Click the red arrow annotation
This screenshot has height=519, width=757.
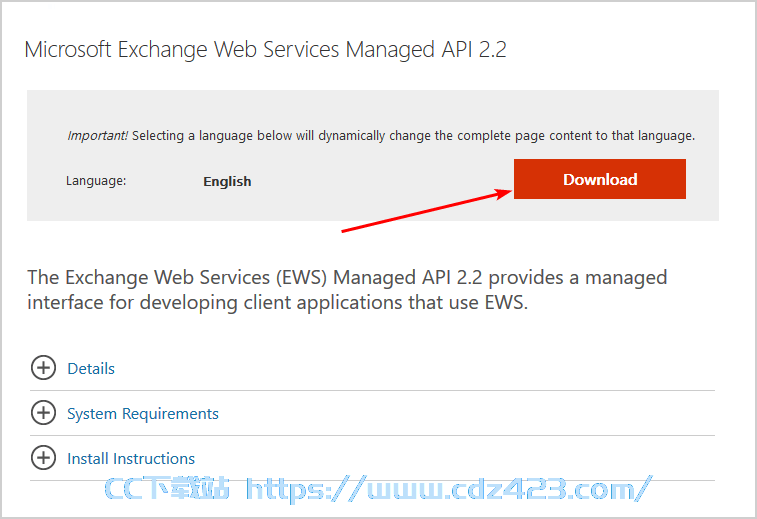click(427, 211)
